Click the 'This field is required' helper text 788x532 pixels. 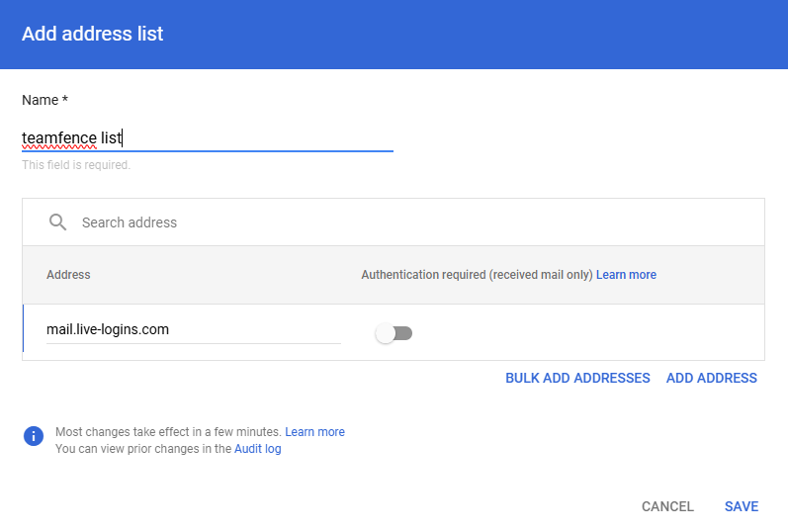[x=76, y=165]
